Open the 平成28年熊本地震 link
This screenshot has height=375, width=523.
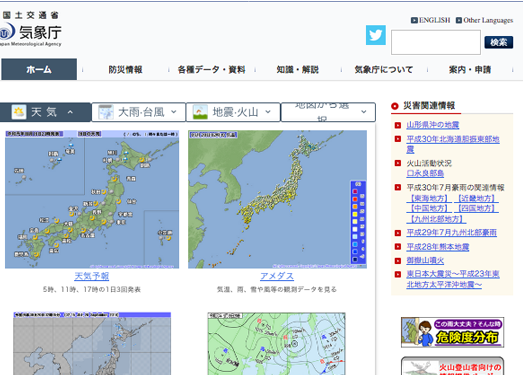pos(438,247)
